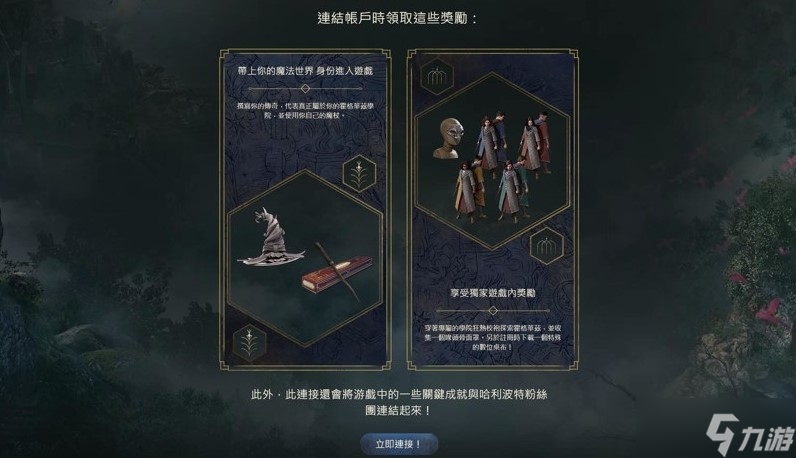
Task: Click the diamond divider under the left card title
Action: (x=305, y=88)
